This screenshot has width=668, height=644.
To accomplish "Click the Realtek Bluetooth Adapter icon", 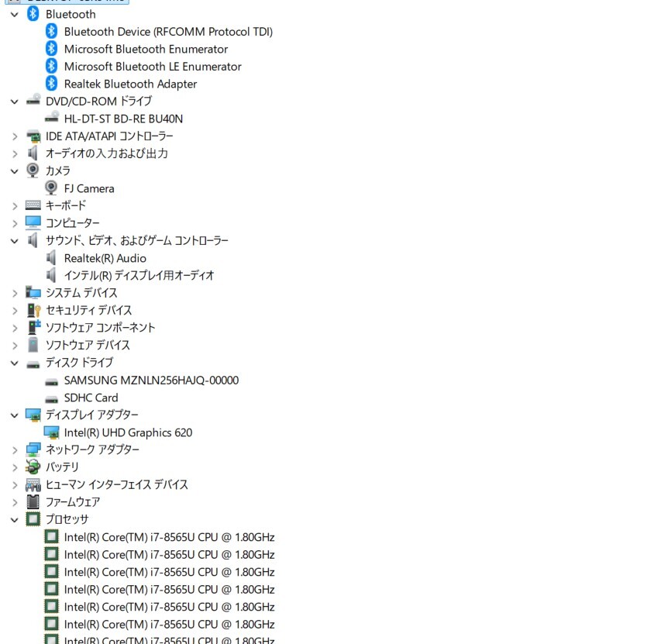I will point(52,84).
